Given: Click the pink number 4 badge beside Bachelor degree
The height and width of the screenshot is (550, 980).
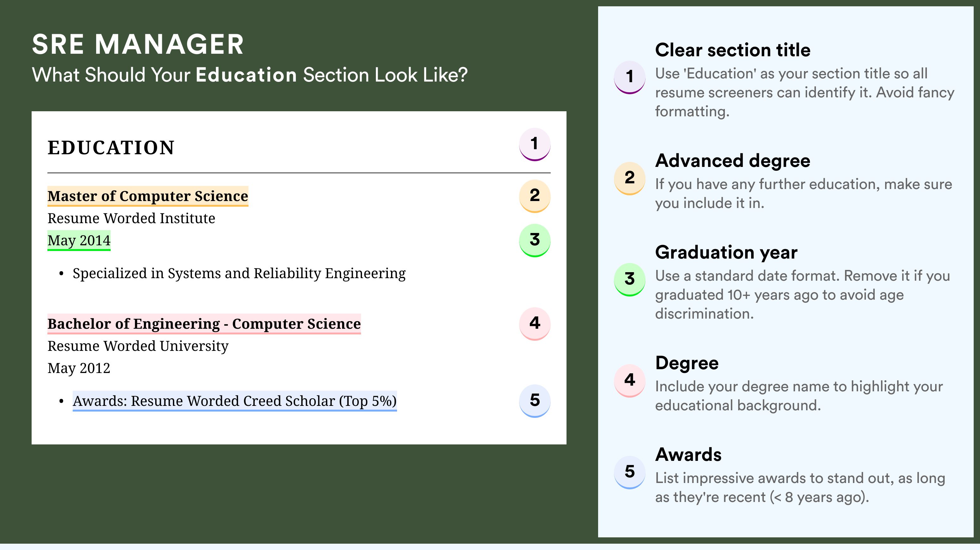Looking at the screenshot, I should coord(535,324).
